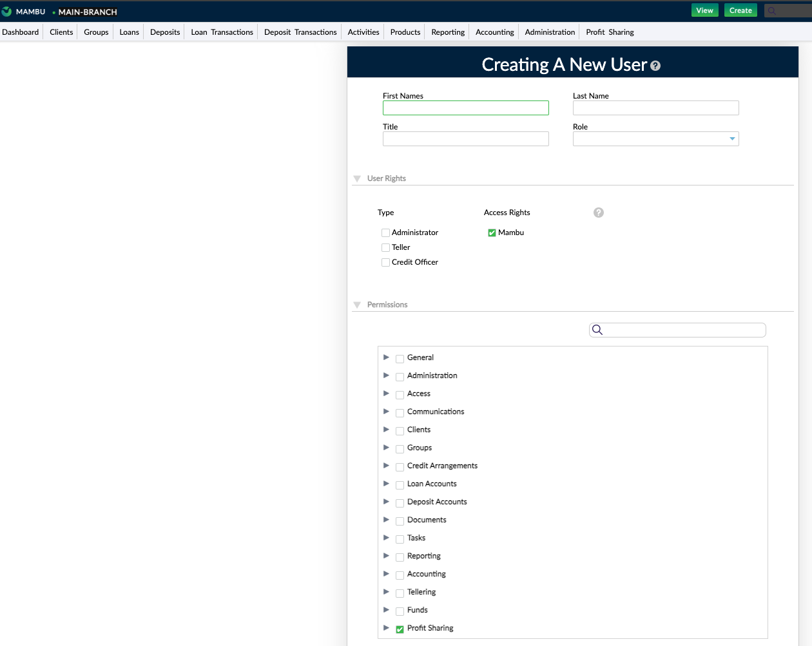Uncheck the Profit Sharing permission
The image size is (812, 646).
400,629
